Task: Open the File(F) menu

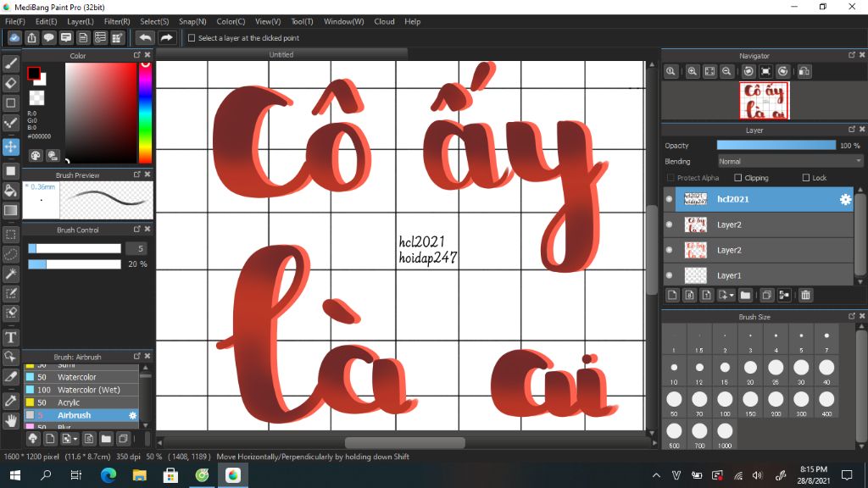Action: pos(15,21)
